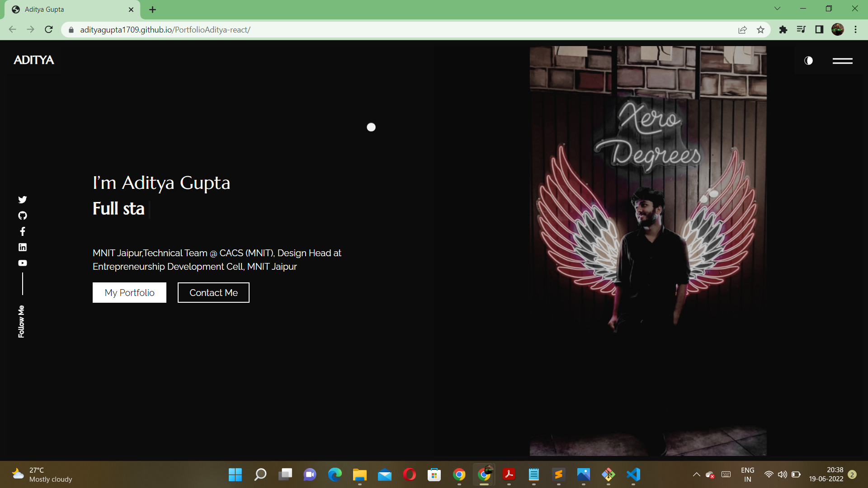
Task: Select the Aditya Gupta browser tab
Action: (72, 9)
